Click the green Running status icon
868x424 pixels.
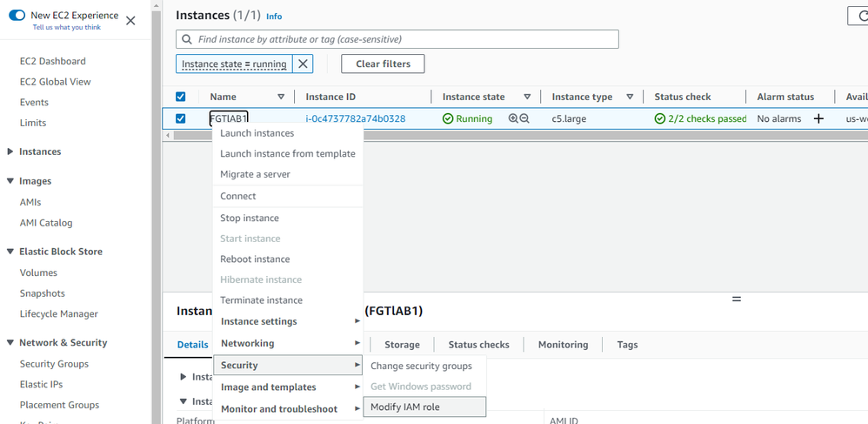(448, 118)
